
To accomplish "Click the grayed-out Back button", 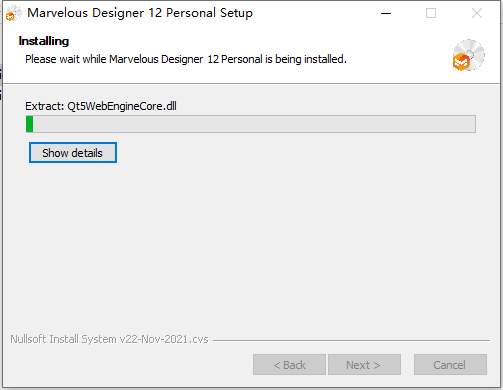I will tap(289, 365).
